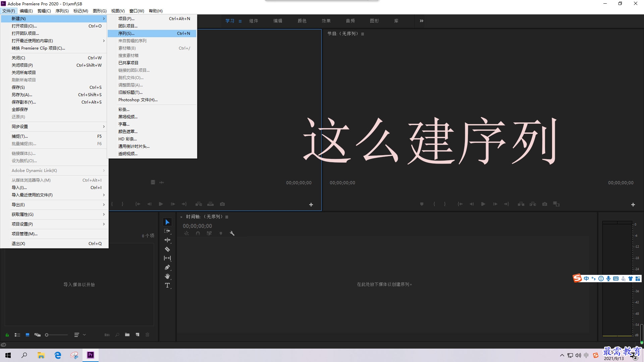
Task: Select Exit in File menu
Action: 54,244
